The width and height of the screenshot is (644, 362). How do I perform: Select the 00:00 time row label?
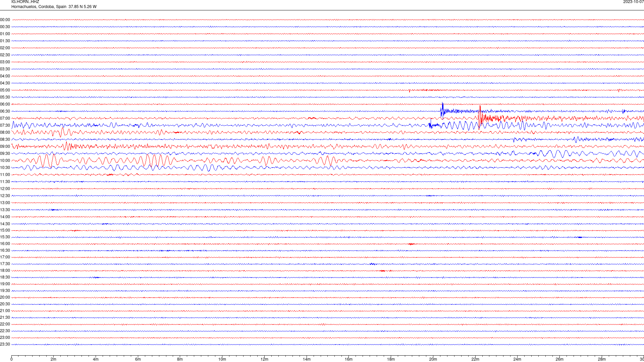click(5, 20)
